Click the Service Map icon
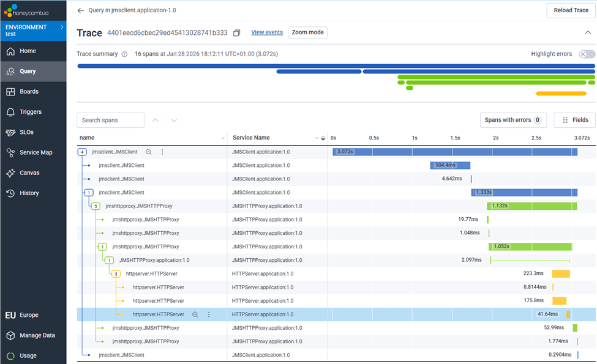This screenshot has width=597, height=364. pos(10,152)
